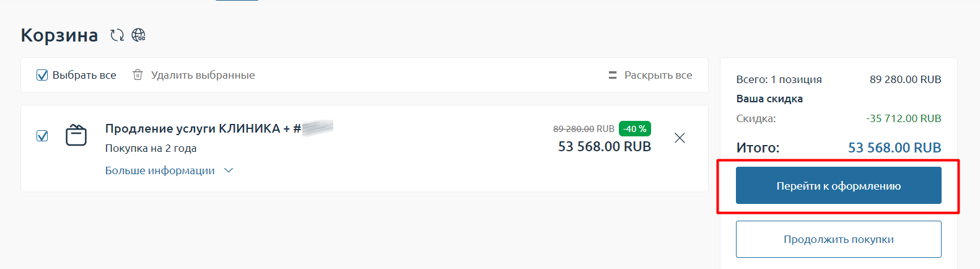This screenshot has height=269, width=980.
Task: Click the Удалить выбранные text
Action: pyautogui.click(x=203, y=75)
